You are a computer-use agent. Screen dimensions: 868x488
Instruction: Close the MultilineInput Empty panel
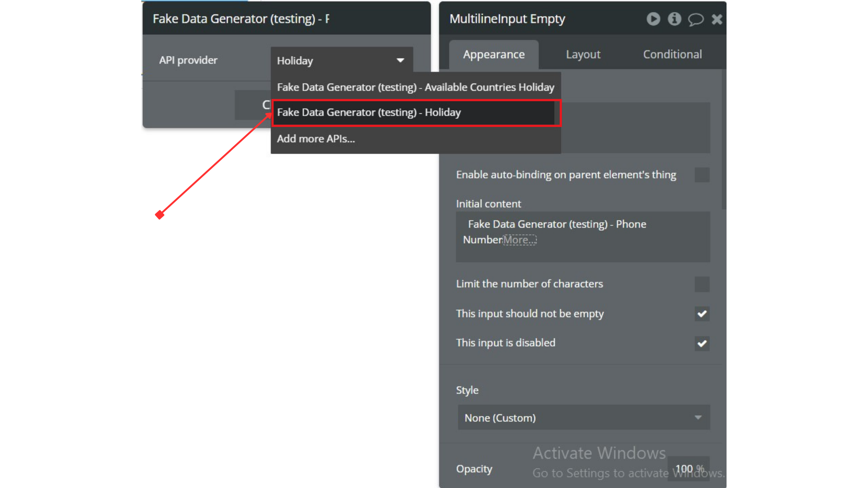pyautogui.click(x=717, y=19)
